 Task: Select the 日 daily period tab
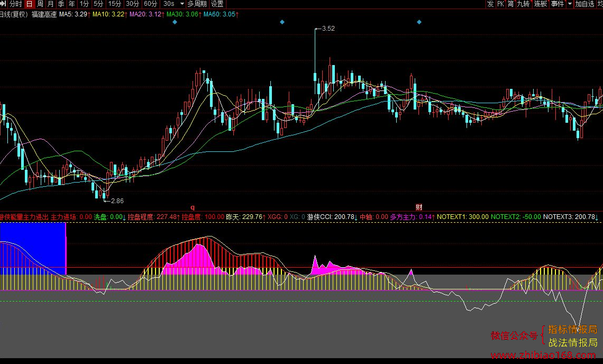click(x=29, y=4)
